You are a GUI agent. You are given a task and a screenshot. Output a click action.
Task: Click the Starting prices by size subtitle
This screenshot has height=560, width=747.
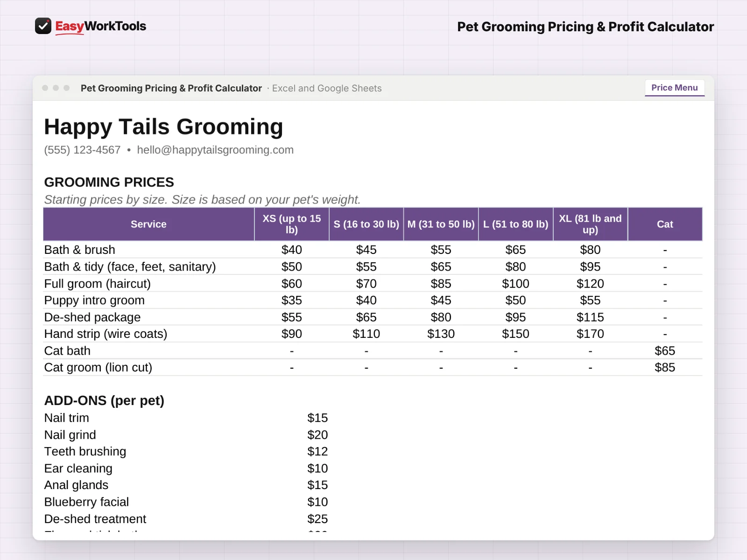[x=202, y=200]
